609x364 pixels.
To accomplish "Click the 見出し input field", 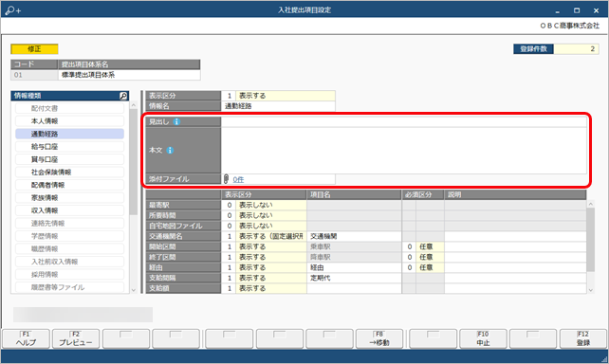I will click(404, 122).
